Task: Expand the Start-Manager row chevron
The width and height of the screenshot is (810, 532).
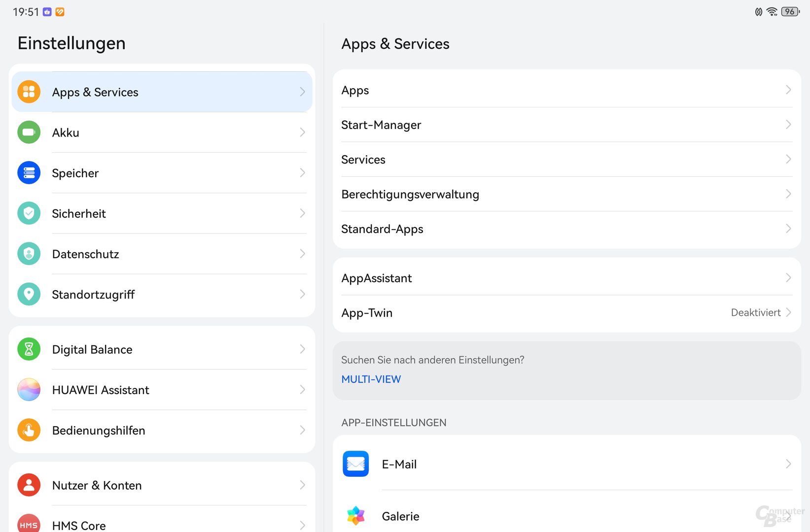Action: [x=788, y=124]
